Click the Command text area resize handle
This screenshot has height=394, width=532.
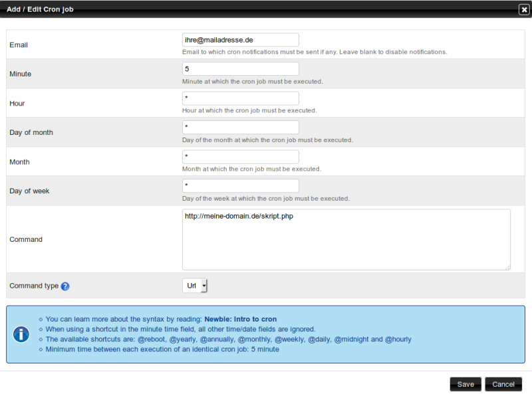tap(508, 266)
